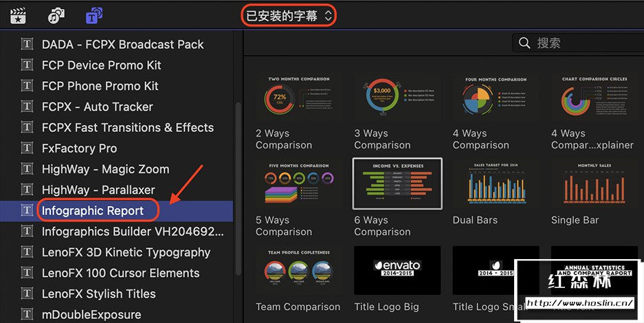Click the T icon beside FCP Device Promo Kit
Viewport: 644px width, 323px height.
(27, 65)
